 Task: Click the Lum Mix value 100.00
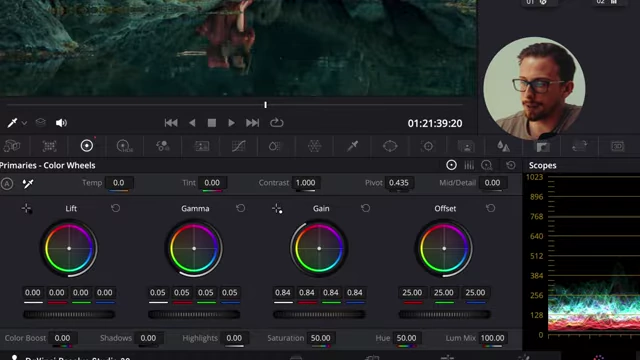492,338
